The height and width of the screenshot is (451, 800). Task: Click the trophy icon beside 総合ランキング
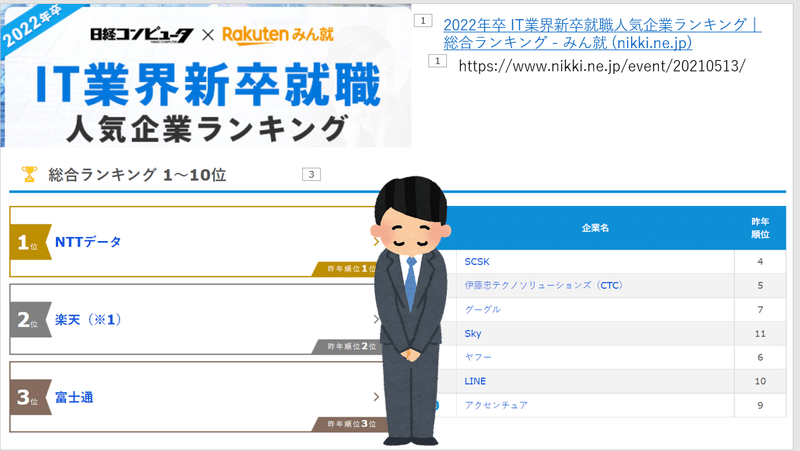[29, 174]
